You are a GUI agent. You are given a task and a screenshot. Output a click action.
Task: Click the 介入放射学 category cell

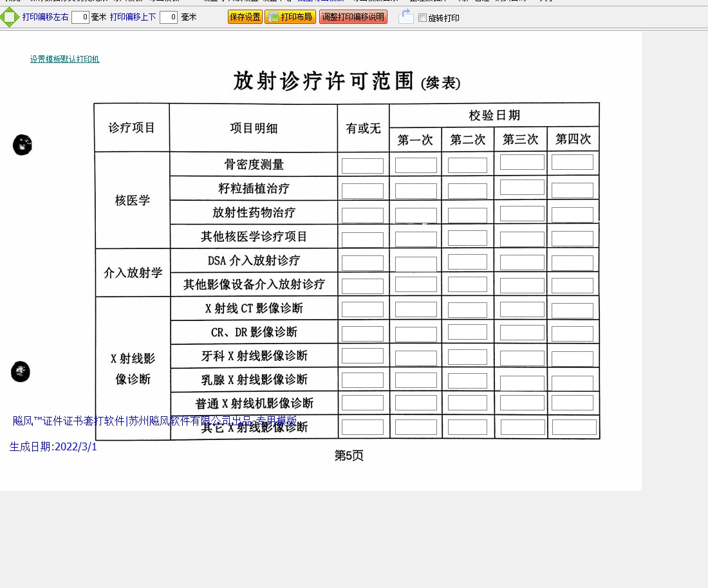click(x=133, y=273)
